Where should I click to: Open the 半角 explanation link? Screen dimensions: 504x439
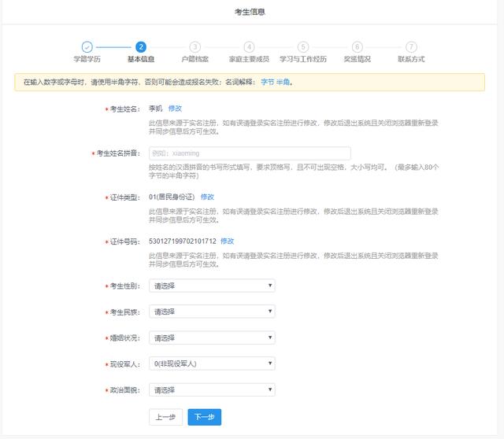283,82
